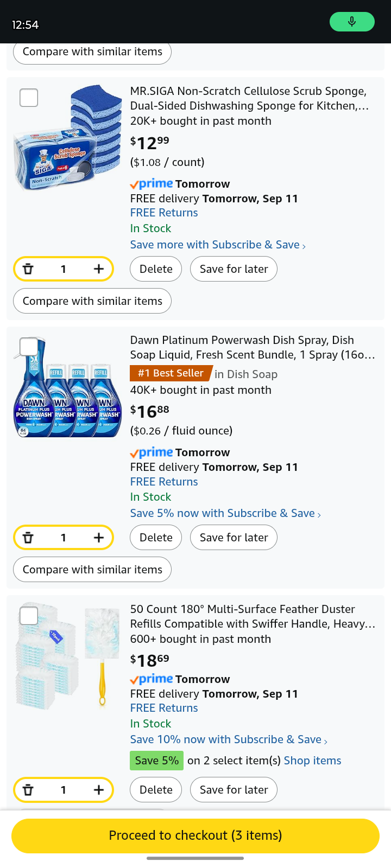
Task: Increase MR.SIGA sponge quantity with plus icon
Action: click(98, 269)
